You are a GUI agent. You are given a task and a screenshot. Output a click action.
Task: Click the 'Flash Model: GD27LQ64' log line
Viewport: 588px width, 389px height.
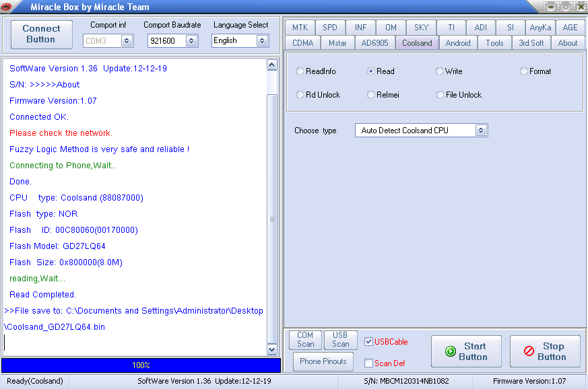[x=57, y=246]
